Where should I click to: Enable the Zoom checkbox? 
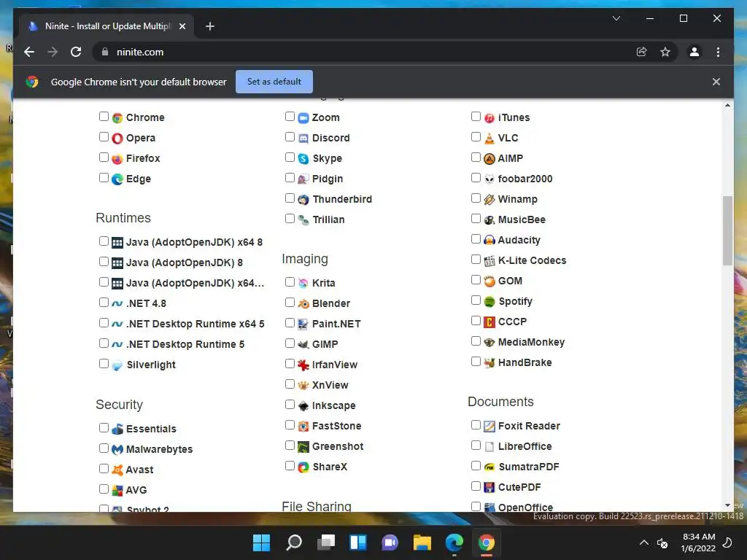pos(290,116)
